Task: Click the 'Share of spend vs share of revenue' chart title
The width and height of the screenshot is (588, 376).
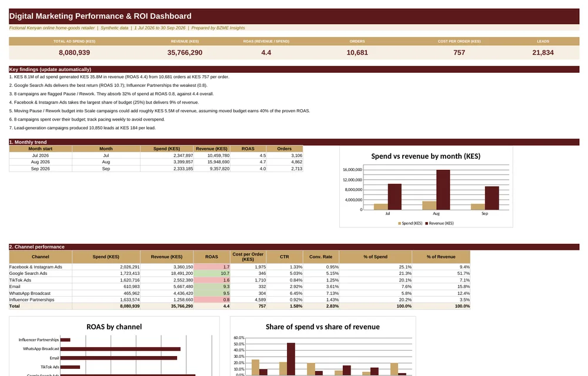Action: click(322, 327)
